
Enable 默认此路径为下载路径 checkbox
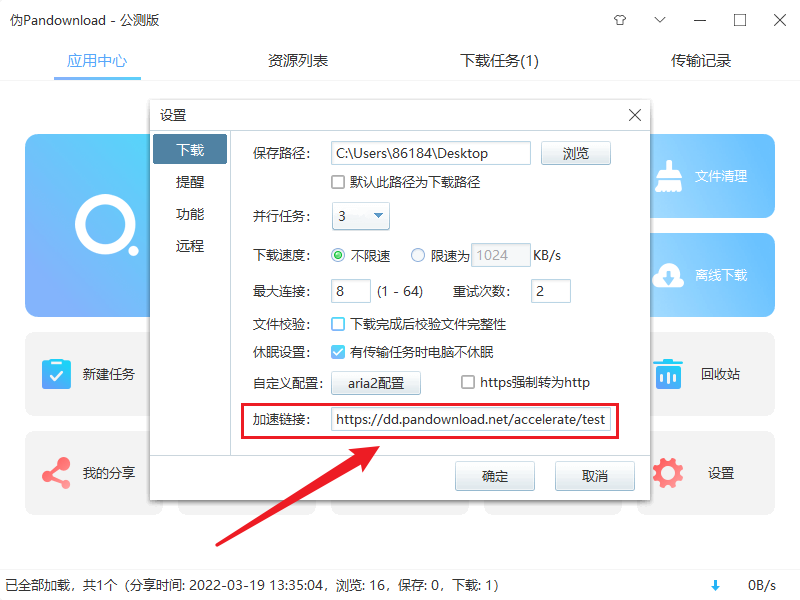coord(338,182)
